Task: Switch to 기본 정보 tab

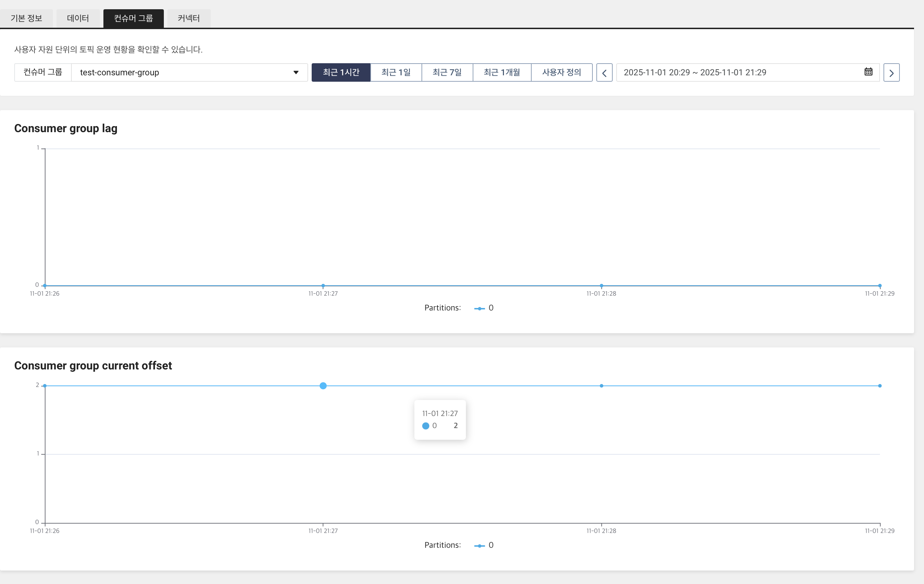Action: coord(27,18)
